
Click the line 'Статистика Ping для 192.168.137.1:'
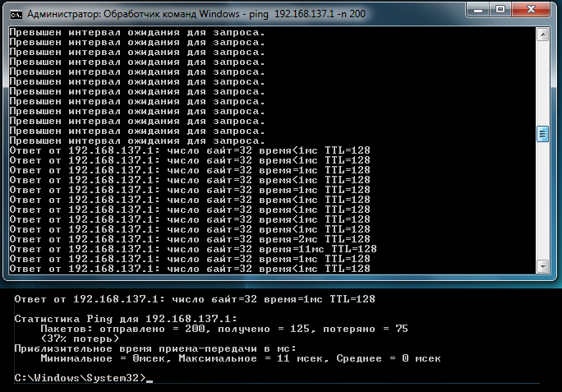[x=126, y=319]
